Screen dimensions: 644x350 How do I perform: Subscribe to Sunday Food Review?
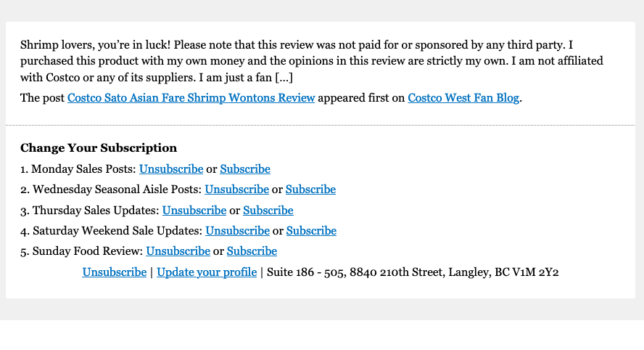[x=252, y=251]
